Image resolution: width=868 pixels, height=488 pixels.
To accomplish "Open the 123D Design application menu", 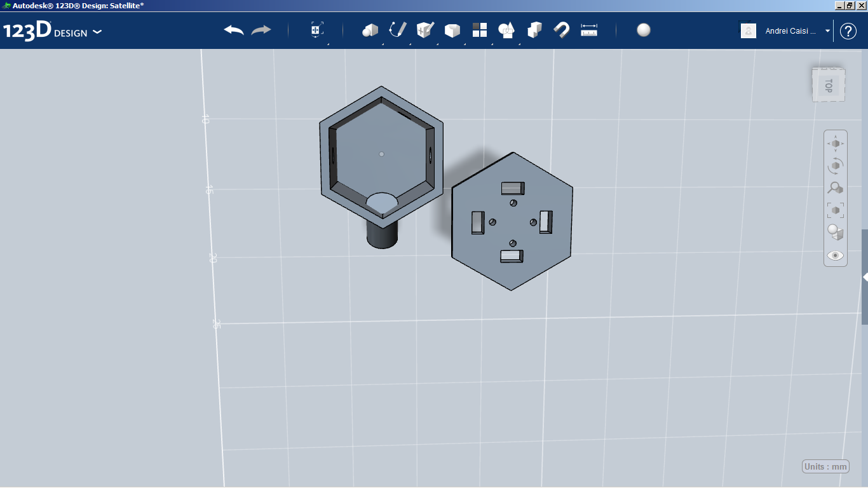I will pyautogui.click(x=53, y=31).
